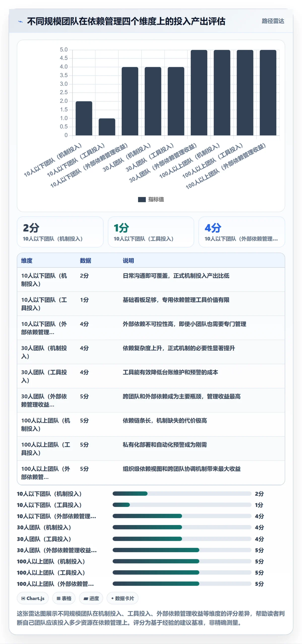Click the blue icon before the card title
The width and height of the screenshot is (302, 644).
(21, 22)
